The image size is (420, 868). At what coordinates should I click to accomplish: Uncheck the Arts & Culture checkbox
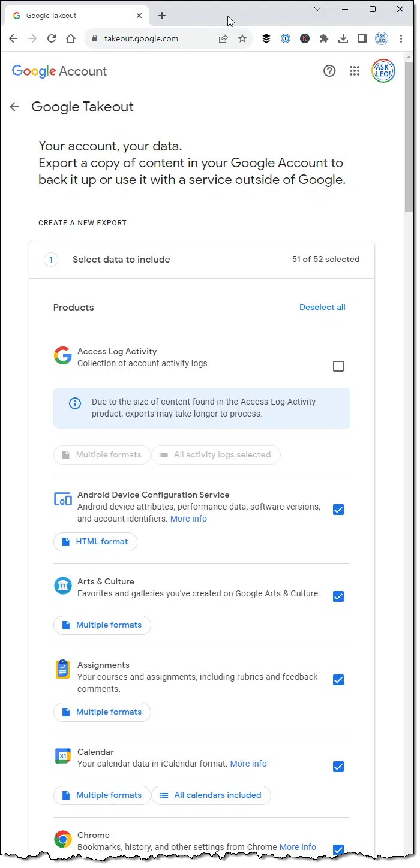(338, 596)
